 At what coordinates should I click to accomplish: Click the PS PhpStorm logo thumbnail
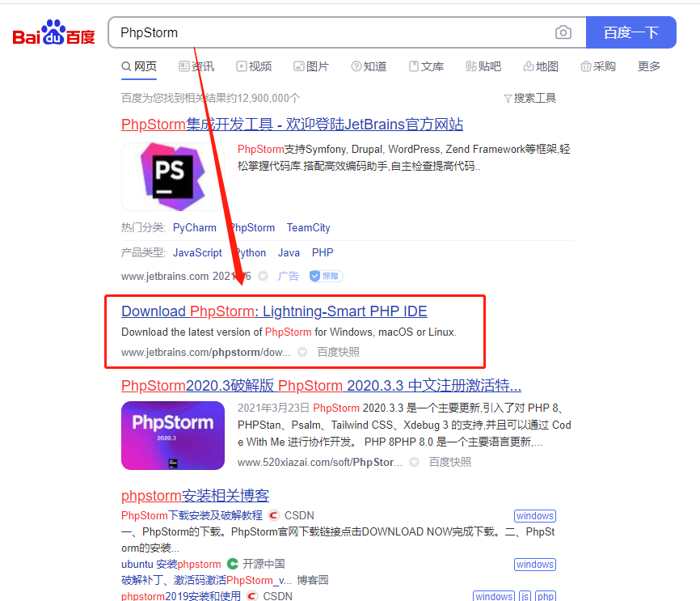click(173, 176)
